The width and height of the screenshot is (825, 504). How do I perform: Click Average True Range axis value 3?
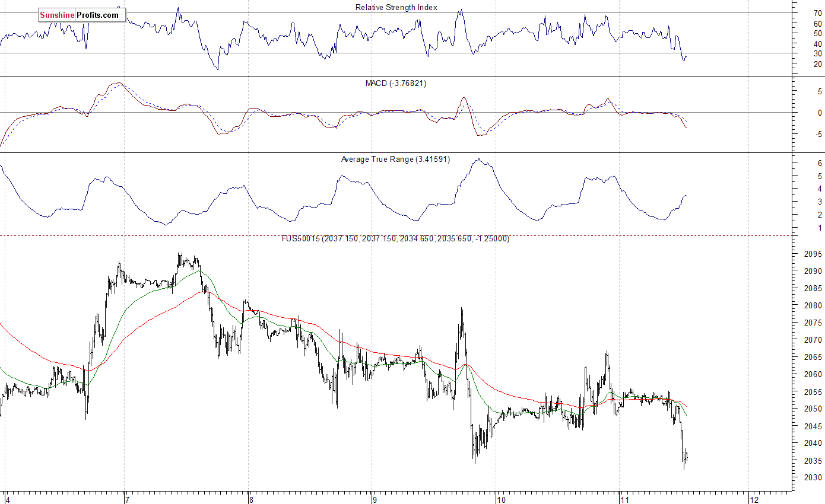(x=820, y=202)
